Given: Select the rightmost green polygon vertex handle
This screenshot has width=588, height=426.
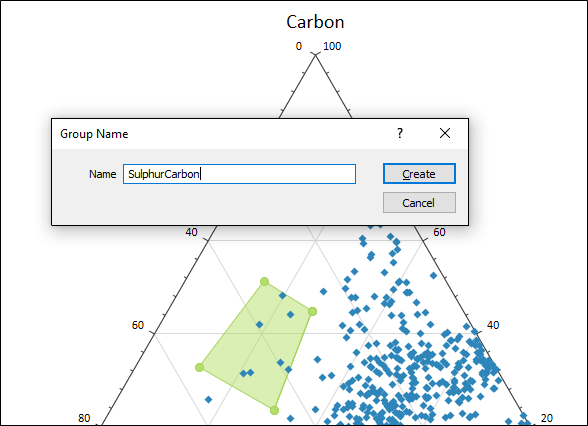Looking at the screenshot, I should point(312,311).
